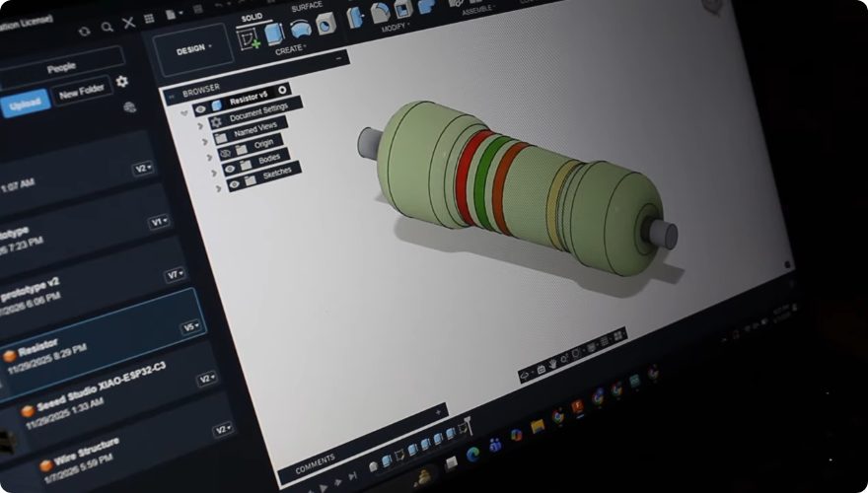Screen dimensions: 868x493
Task: Open the File menu icon
Action: [171, 15]
